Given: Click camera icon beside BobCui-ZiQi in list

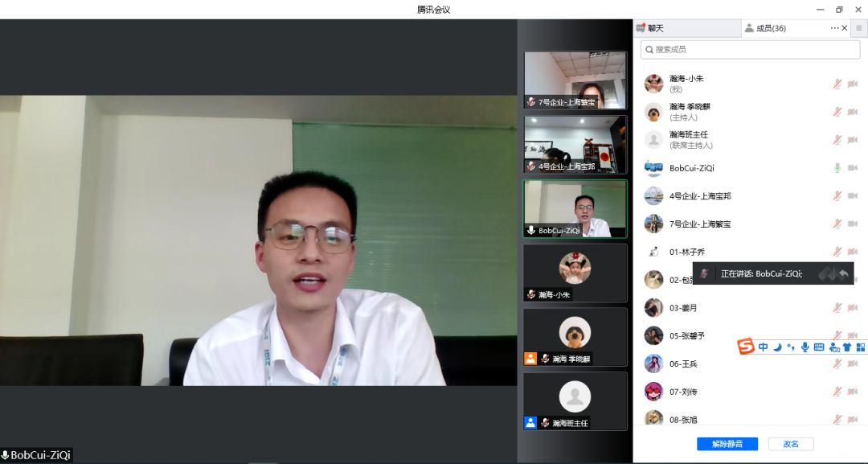Looking at the screenshot, I should pos(852,168).
